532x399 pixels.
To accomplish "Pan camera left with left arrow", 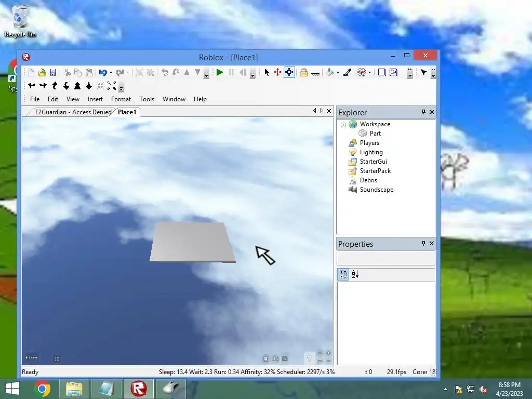I will (x=32, y=86).
